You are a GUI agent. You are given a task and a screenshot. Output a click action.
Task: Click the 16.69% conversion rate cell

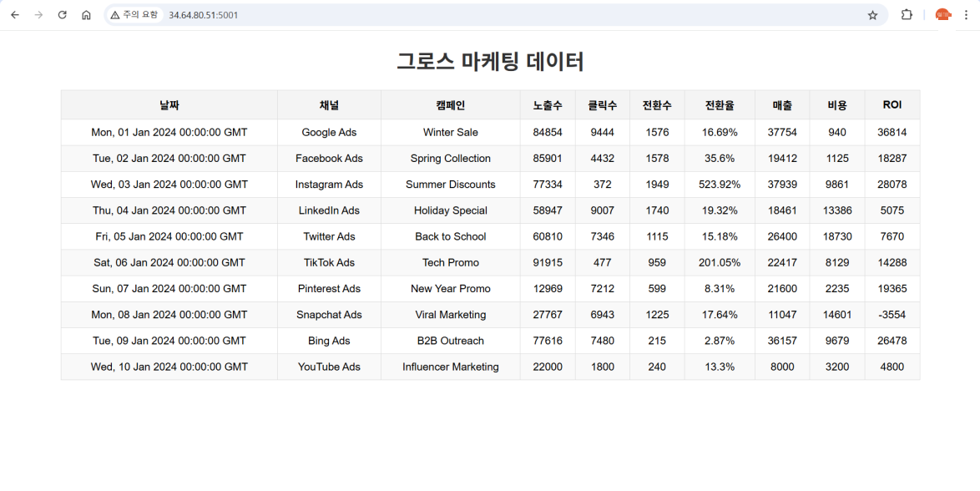coord(720,133)
